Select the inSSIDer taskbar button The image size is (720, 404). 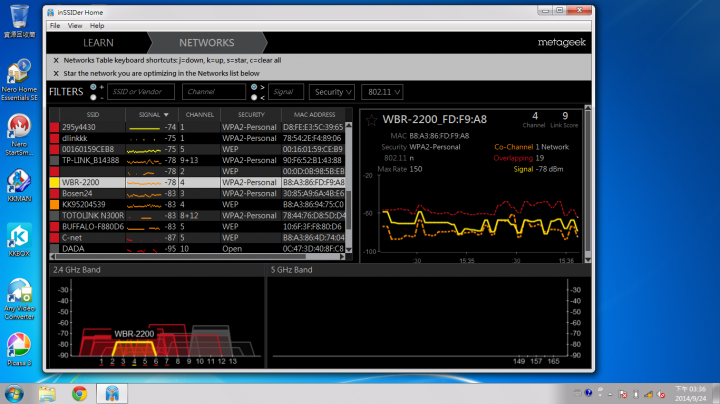(112, 394)
